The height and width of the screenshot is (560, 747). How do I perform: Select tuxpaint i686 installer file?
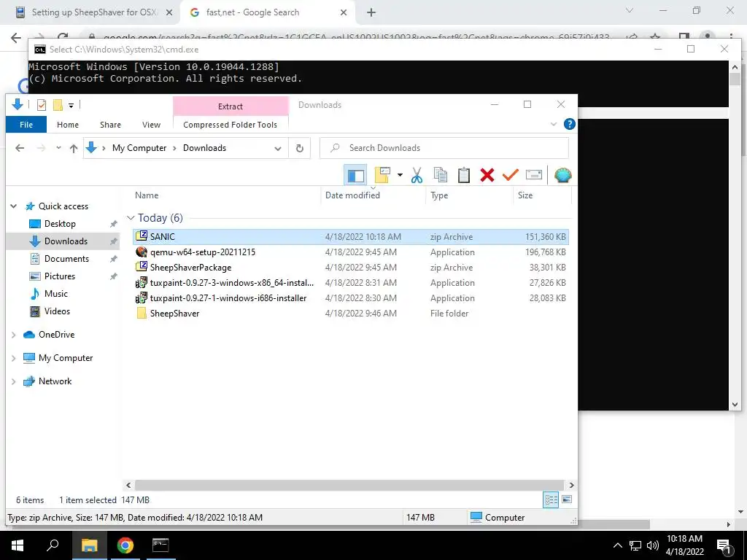point(351,298)
